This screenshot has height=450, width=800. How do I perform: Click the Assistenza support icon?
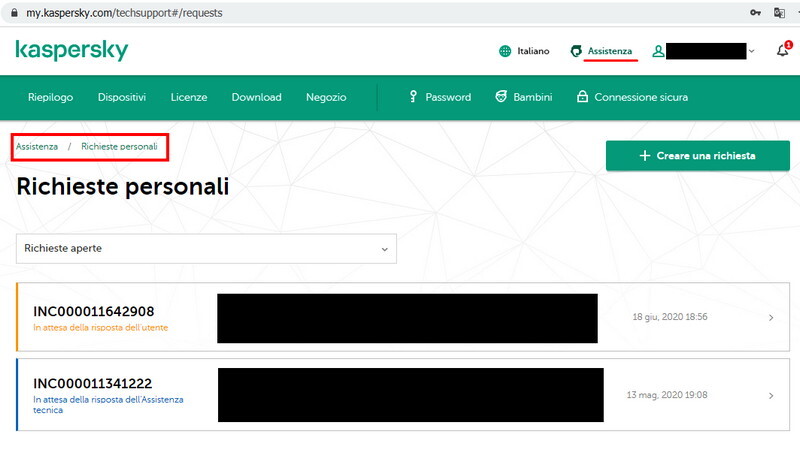tap(576, 51)
